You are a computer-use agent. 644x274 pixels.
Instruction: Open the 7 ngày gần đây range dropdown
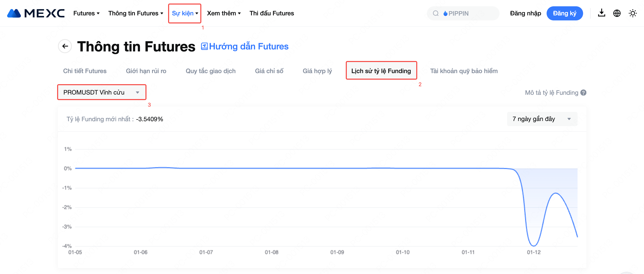click(542, 119)
